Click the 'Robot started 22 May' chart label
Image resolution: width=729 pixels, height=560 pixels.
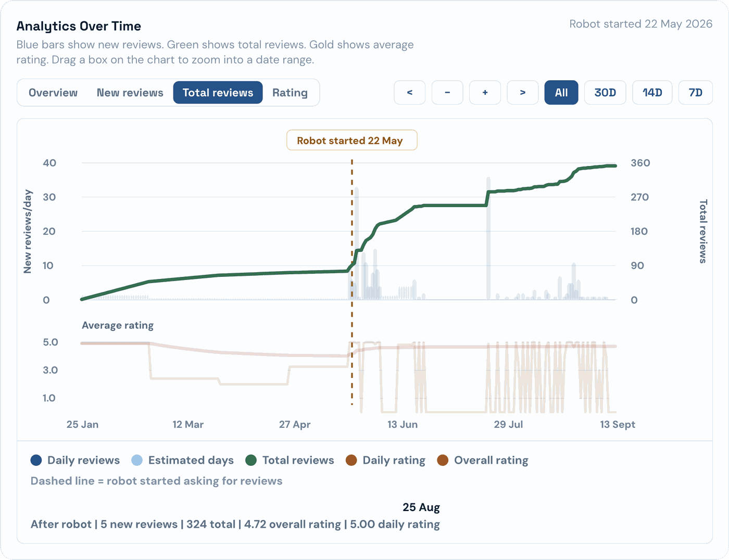click(x=352, y=141)
